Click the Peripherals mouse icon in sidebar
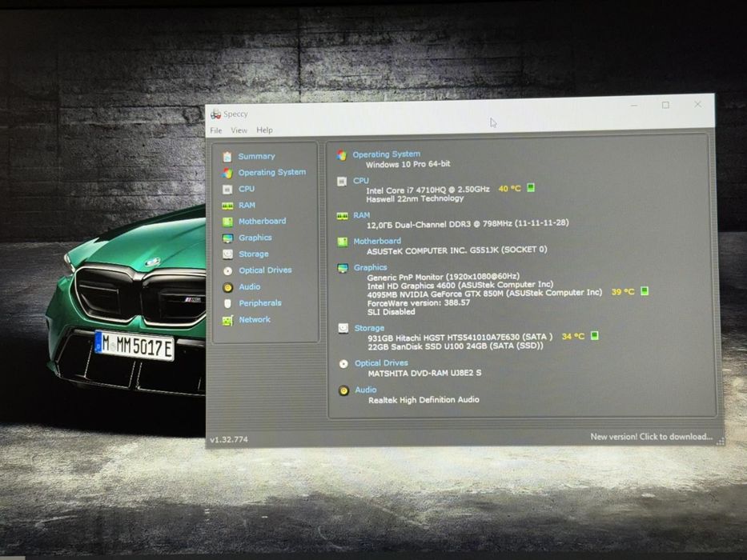The height and width of the screenshot is (560, 747). click(x=227, y=303)
